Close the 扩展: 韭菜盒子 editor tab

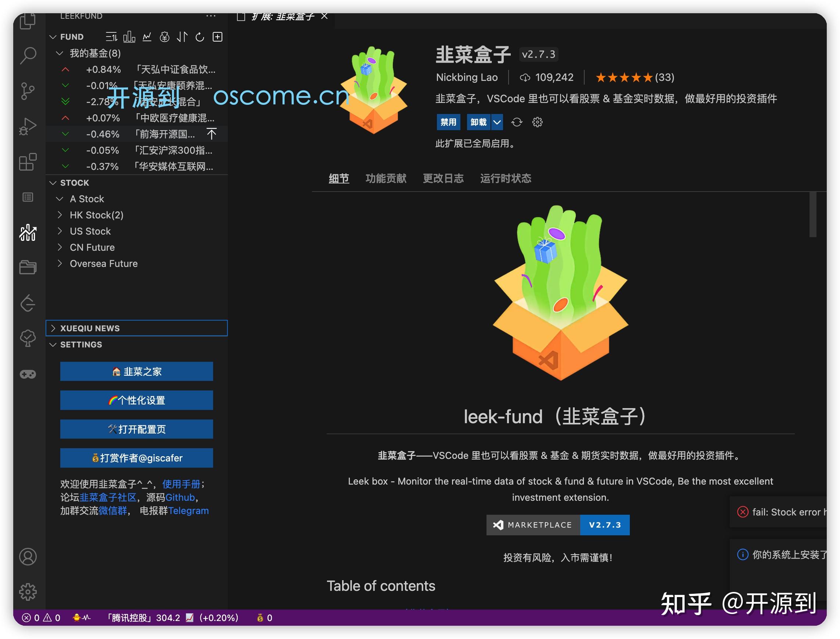click(x=324, y=16)
